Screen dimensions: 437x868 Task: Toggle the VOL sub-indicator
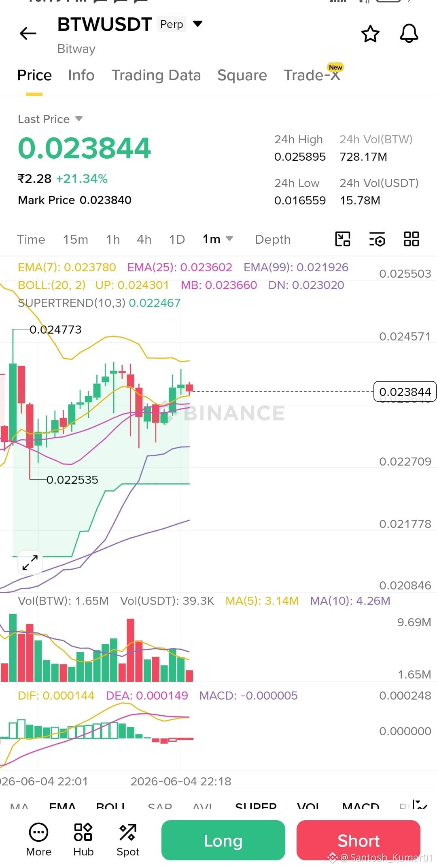(x=308, y=806)
